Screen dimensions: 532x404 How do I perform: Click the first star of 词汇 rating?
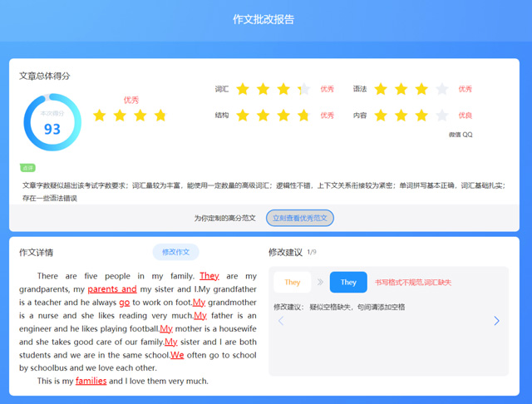tap(243, 89)
